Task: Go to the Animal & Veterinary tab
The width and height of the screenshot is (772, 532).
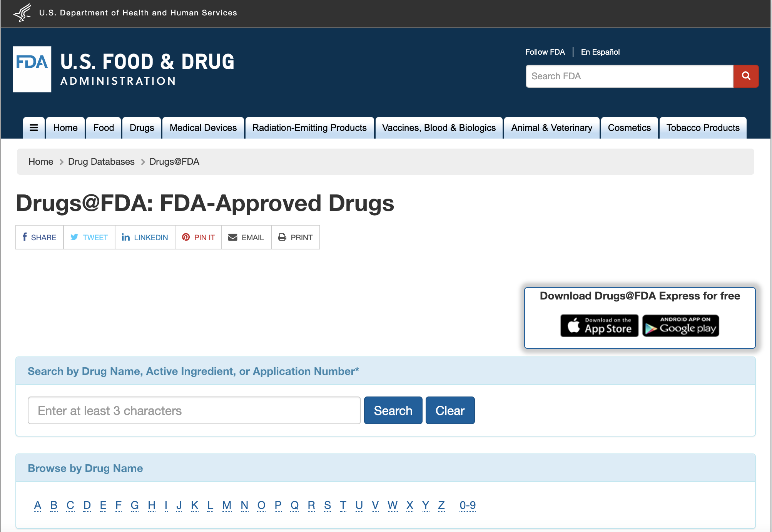Action: pyautogui.click(x=551, y=128)
